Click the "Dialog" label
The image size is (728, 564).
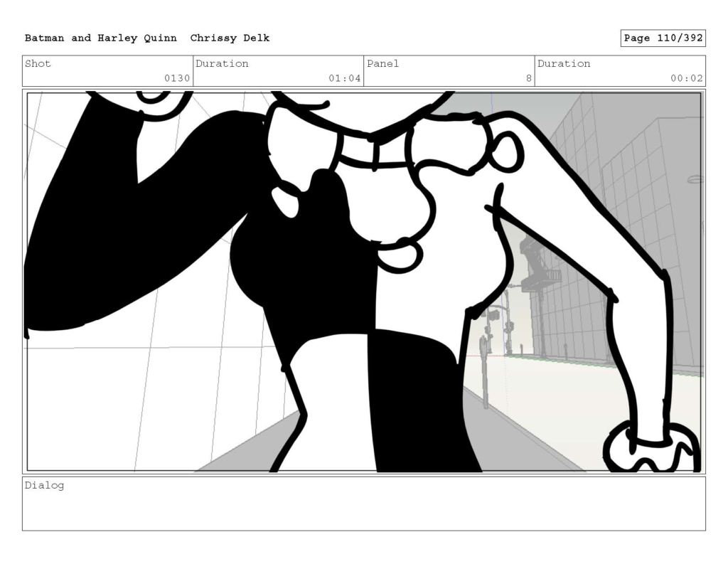[x=44, y=486]
